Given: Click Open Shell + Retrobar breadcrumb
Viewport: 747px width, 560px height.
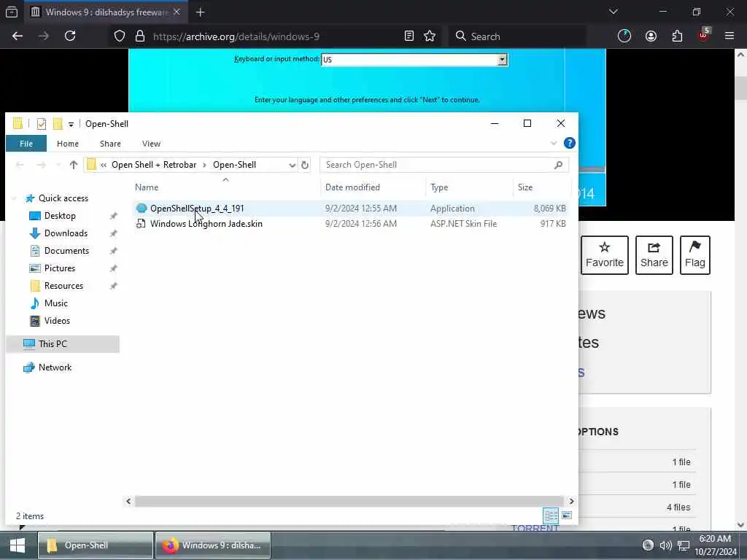Looking at the screenshot, I should coord(154,165).
